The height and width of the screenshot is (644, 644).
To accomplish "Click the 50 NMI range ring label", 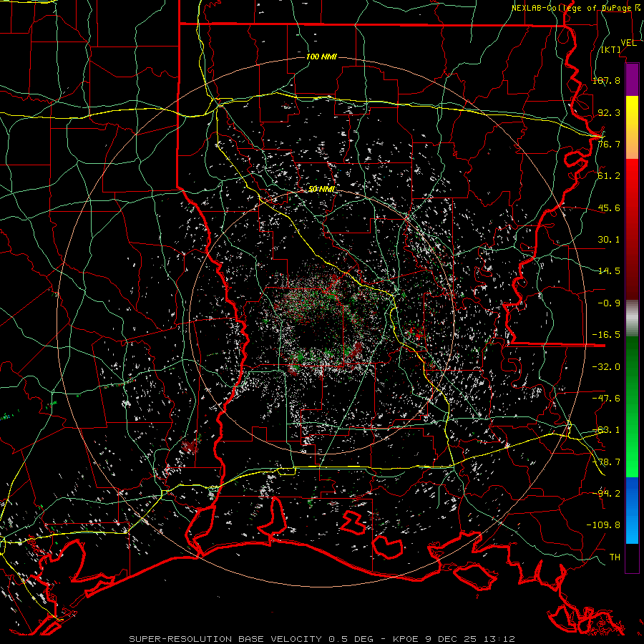I will click(x=322, y=190).
